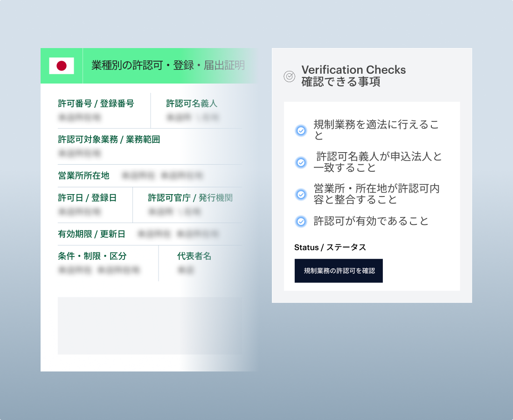Click the 許認可名義人 field
This screenshot has width=513, height=420.
[x=192, y=110]
